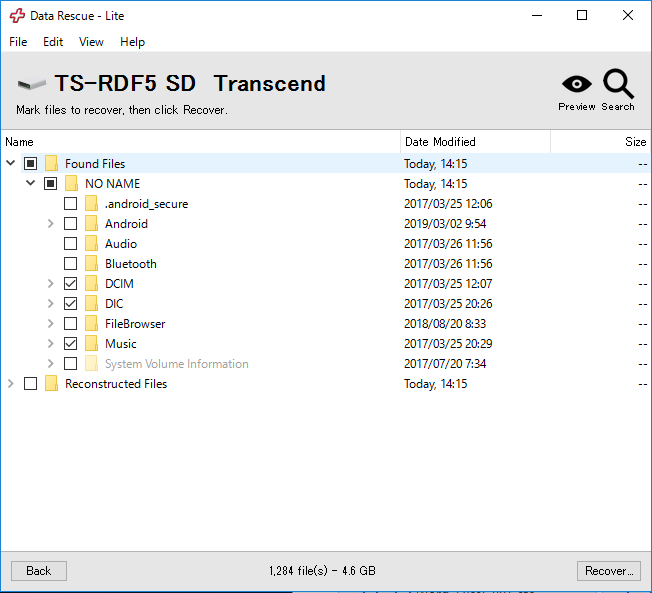This screenshot has width=652, height=593.
Task: Check the Reconstructed Files checkbox
Action: (x=30, y=383)
